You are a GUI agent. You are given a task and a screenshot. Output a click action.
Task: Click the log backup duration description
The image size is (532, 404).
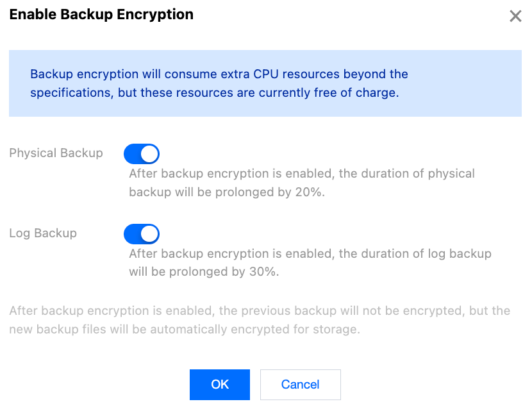pyautogui.click(x=310, y=262)
